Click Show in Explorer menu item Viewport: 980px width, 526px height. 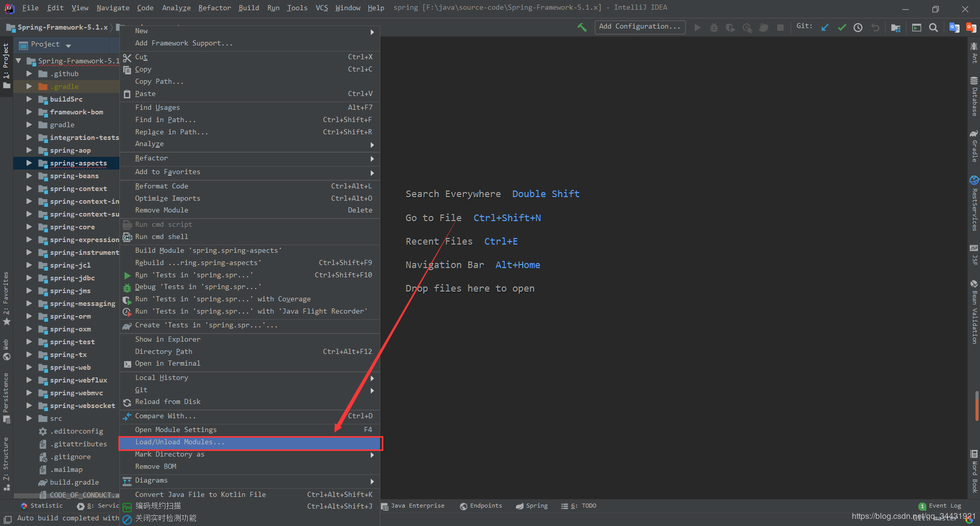coord(250,340)
